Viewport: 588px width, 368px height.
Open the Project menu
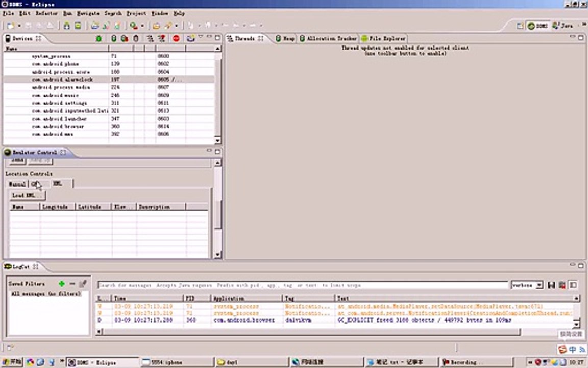[x=136, y=13]
